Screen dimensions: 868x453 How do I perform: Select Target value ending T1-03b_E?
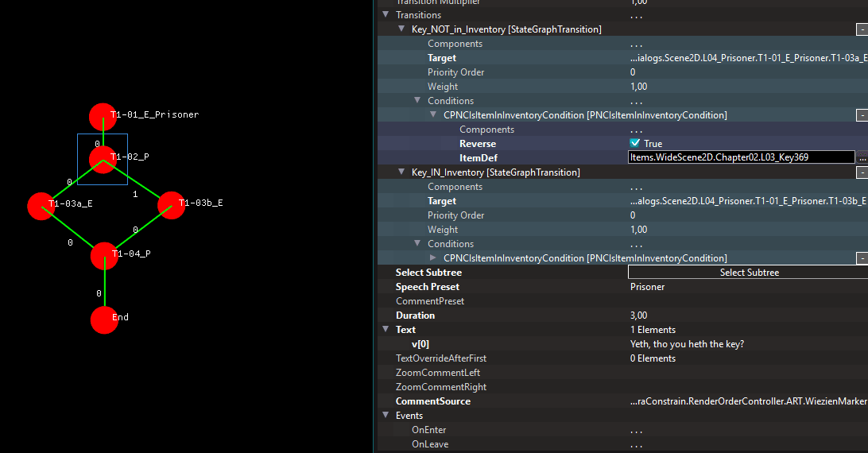click(749, 201)
